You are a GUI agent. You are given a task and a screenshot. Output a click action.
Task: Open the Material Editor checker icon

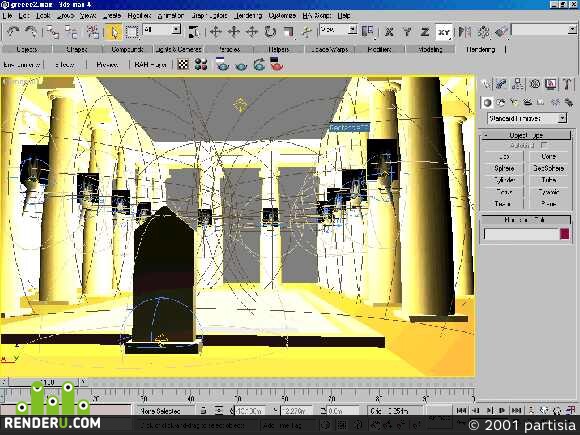click(x=183, y=65)
